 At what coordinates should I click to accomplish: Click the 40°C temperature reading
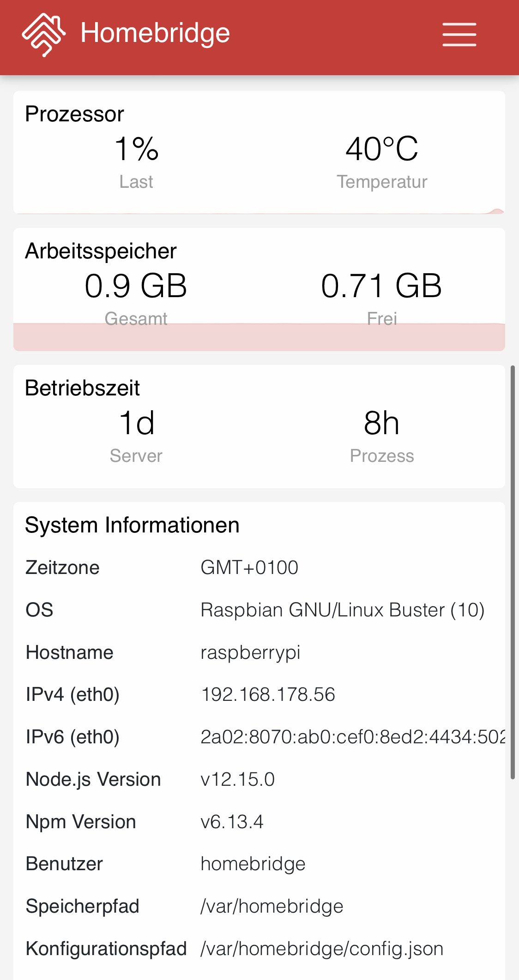click(x=382, y=149)
